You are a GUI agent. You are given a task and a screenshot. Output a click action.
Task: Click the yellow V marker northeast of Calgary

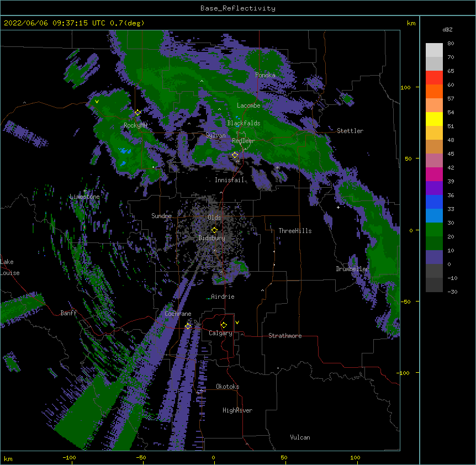pos(237,323)
